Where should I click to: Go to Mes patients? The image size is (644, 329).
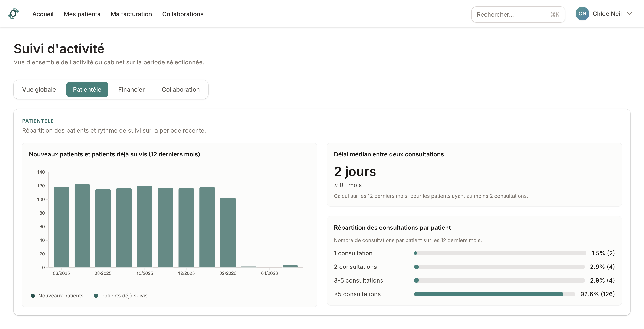pyautogui.click(x=82, y=14)
